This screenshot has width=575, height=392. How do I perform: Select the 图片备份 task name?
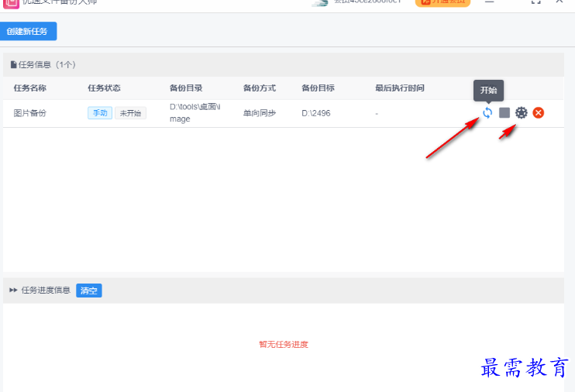tap(30, 113)
